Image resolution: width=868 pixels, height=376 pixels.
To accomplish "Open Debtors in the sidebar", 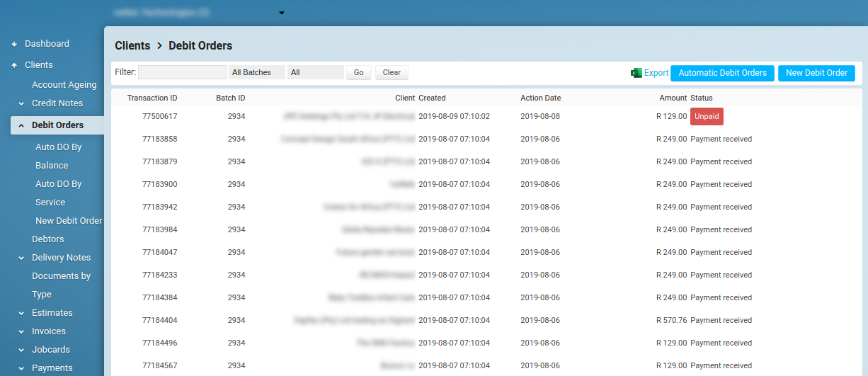I will point(48,239).
